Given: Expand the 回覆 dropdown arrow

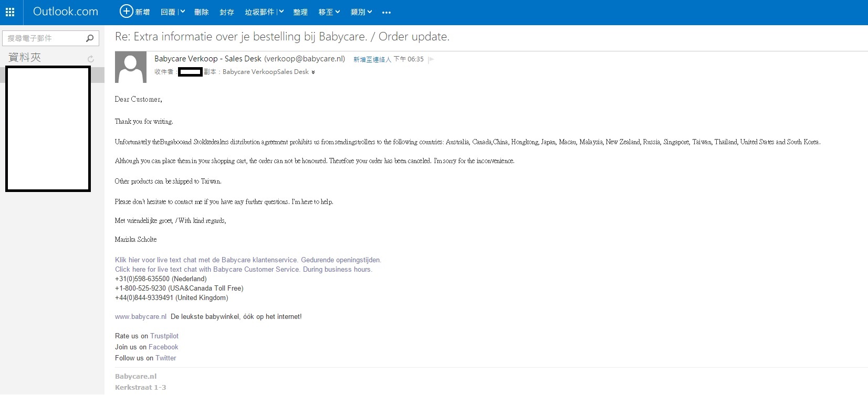Looking at the screenshot, I should point(182,12).
